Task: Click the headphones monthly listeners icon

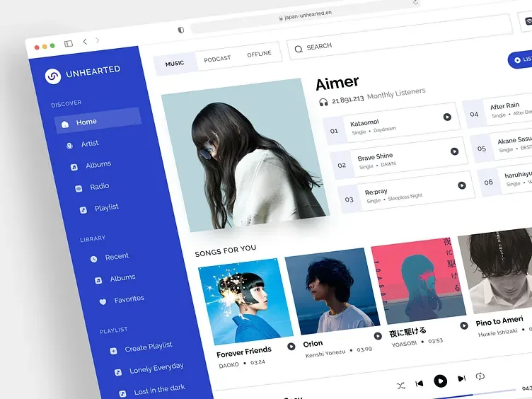Action: [x=323, y=102]
